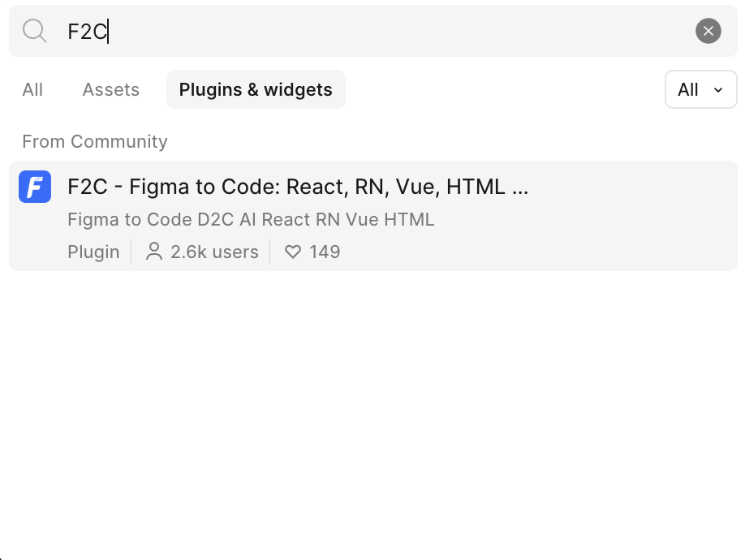
Task: Click the Figma to Code D2C description
Action: 251,219
